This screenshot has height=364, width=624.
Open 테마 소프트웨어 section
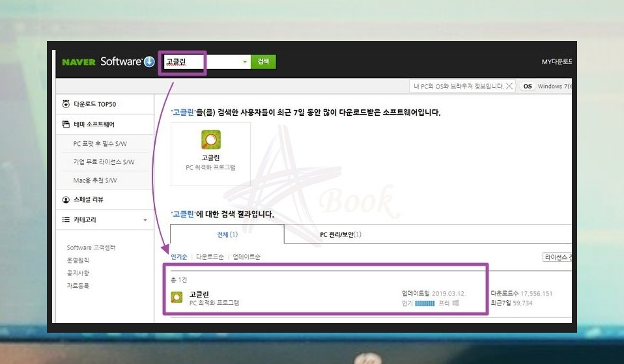coord(94,124)
